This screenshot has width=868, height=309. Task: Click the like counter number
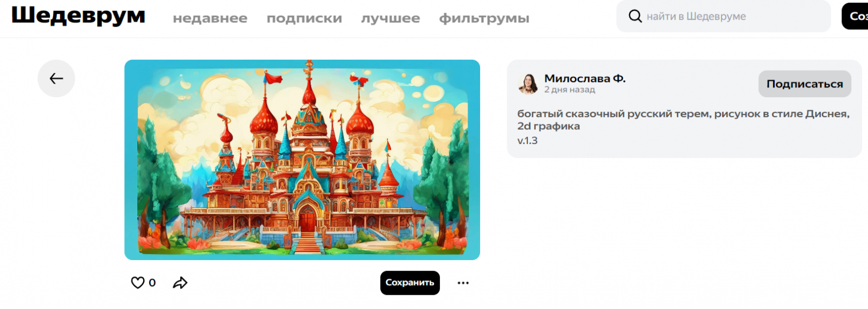pos(152,283)
